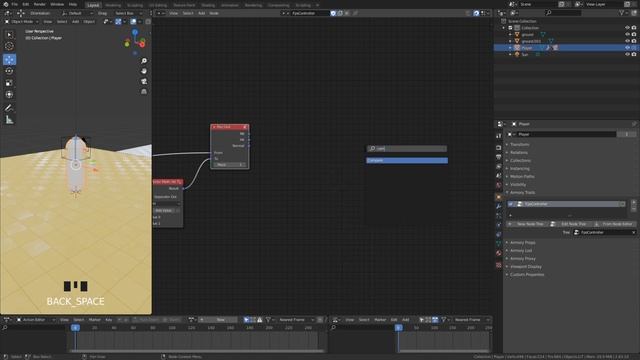Open the node editor Add menu
This screenshot has width=640, height=360.
[x=202, y=13]
